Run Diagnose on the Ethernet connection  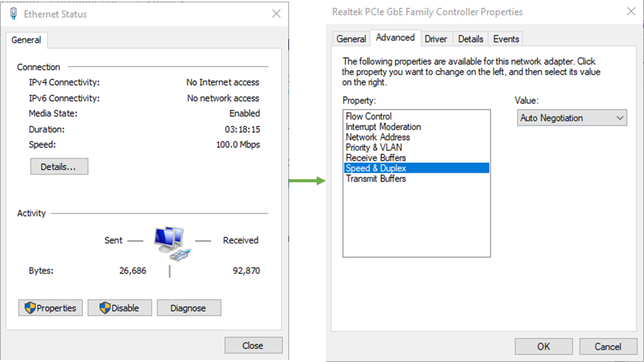189,308
